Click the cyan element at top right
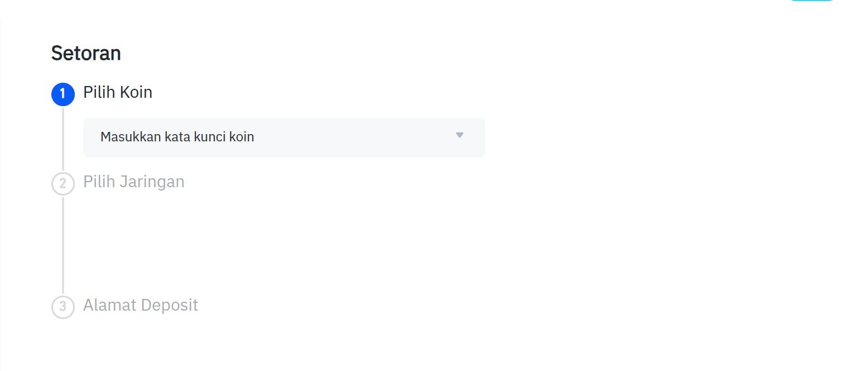The height and width of the screenshot is (371, 868). click(x=812, y=2)
